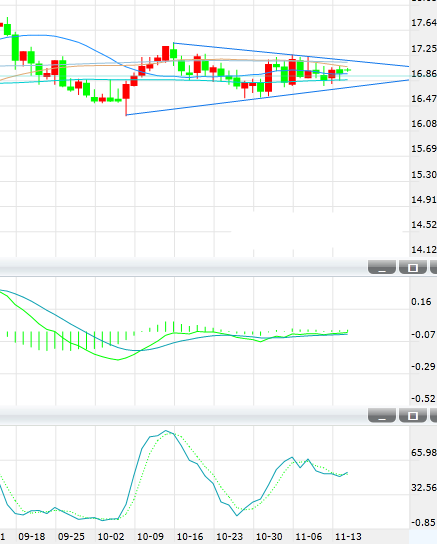Click the 16.08 price axis label
Screen dimensions: 439x544
(424, 124)
